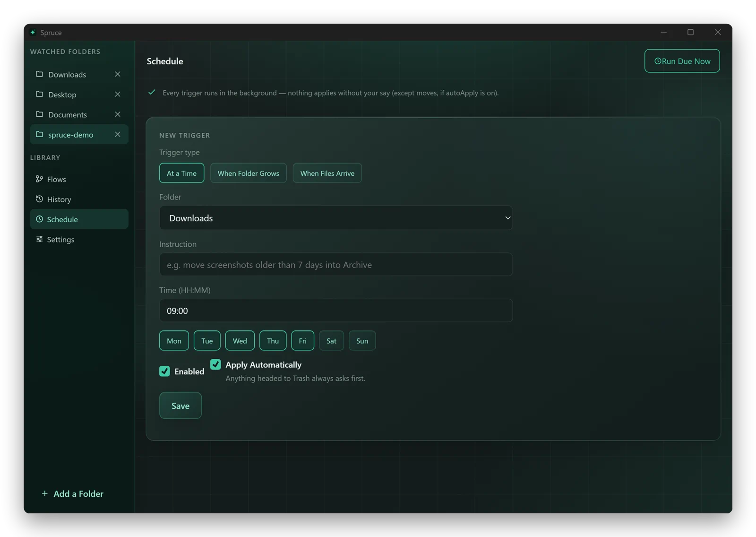Focus the Instruction text field
The width and height of the screenshot is (756, 537).
(x=336, y=264)
